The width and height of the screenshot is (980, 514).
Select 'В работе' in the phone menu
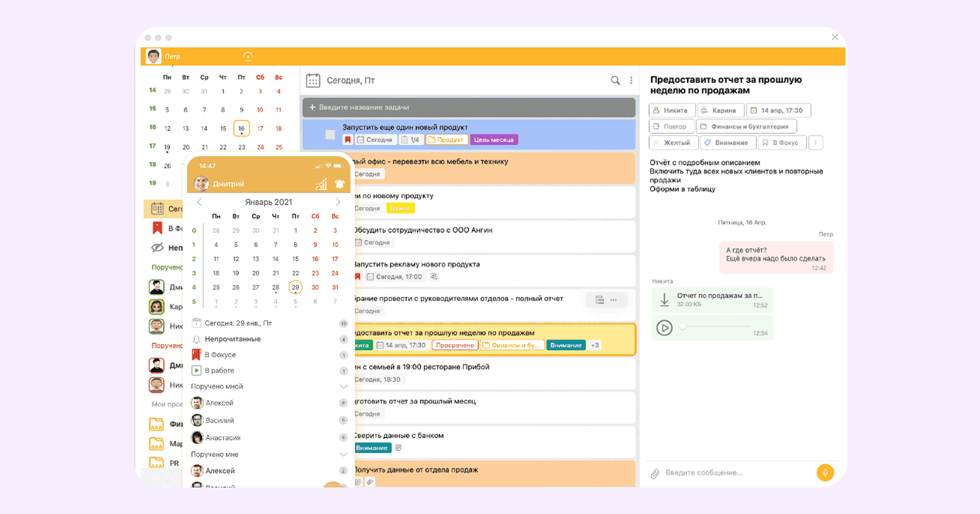pyautogui.click(x=219, y=371)
